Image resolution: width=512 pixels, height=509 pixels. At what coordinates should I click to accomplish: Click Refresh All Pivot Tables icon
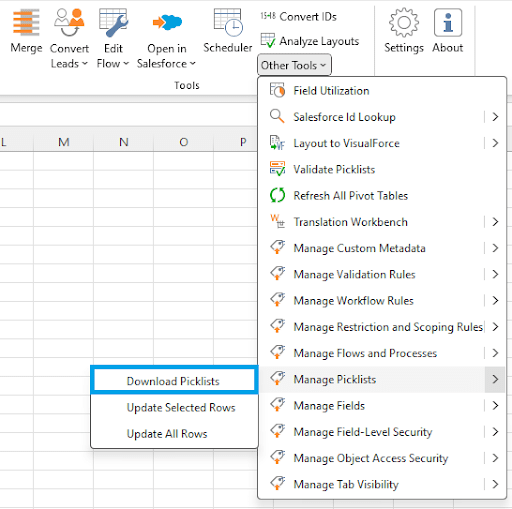pyautogui.click(x=277, y=195)
